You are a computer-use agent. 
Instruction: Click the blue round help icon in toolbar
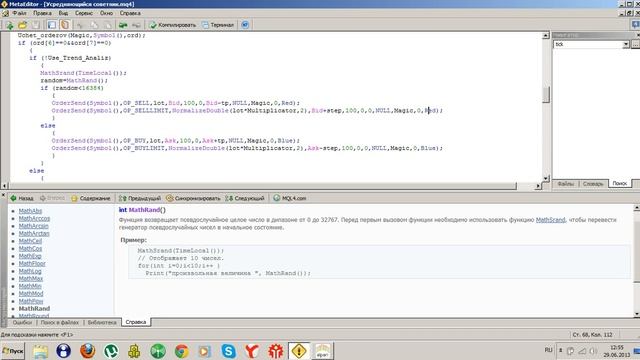245,25
